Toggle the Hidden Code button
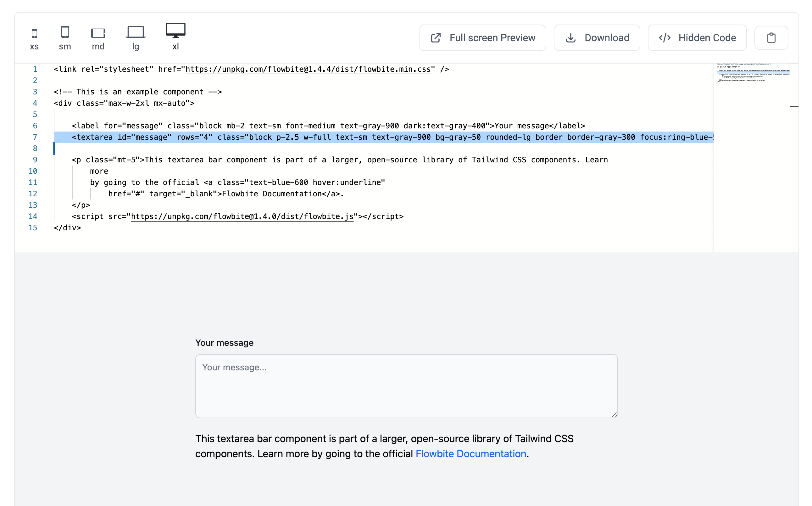This screenshot has width=812, height=506. [x=697, y=38]
